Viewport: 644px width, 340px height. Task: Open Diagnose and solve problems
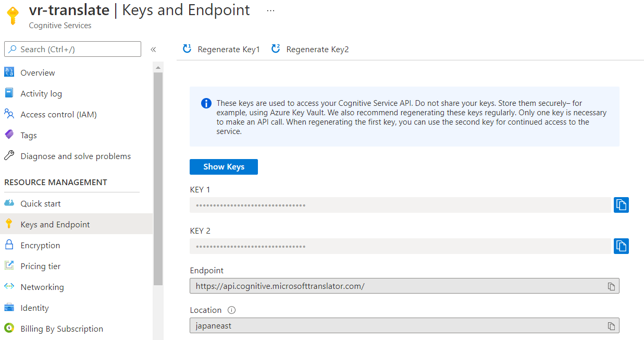click(x=76, y=156)
